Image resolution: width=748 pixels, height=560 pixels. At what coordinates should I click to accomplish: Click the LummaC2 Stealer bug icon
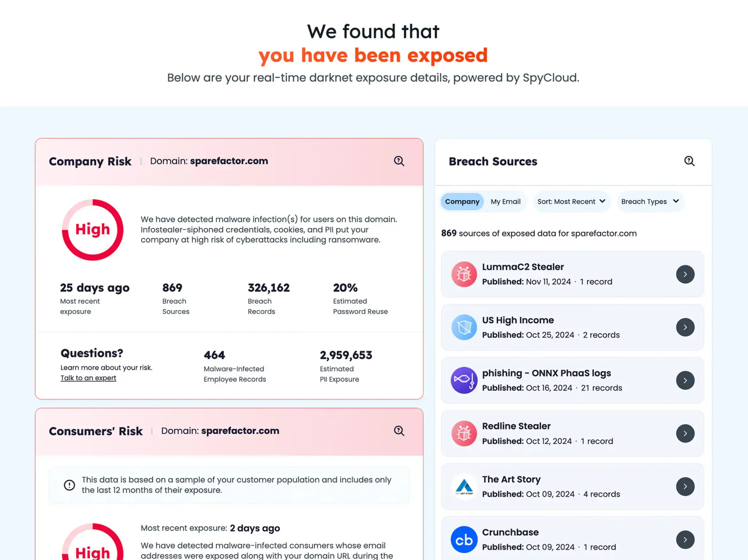[464, 274]
